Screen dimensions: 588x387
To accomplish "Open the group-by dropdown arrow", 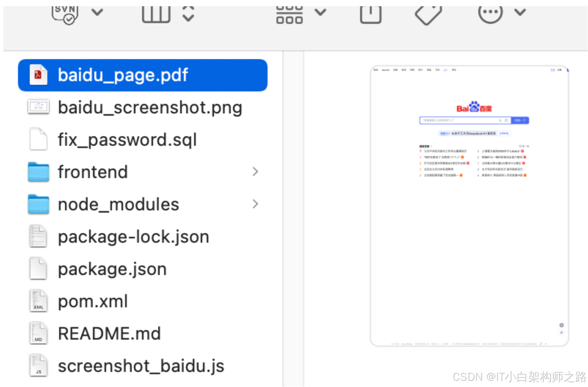I will coord(320,12).
